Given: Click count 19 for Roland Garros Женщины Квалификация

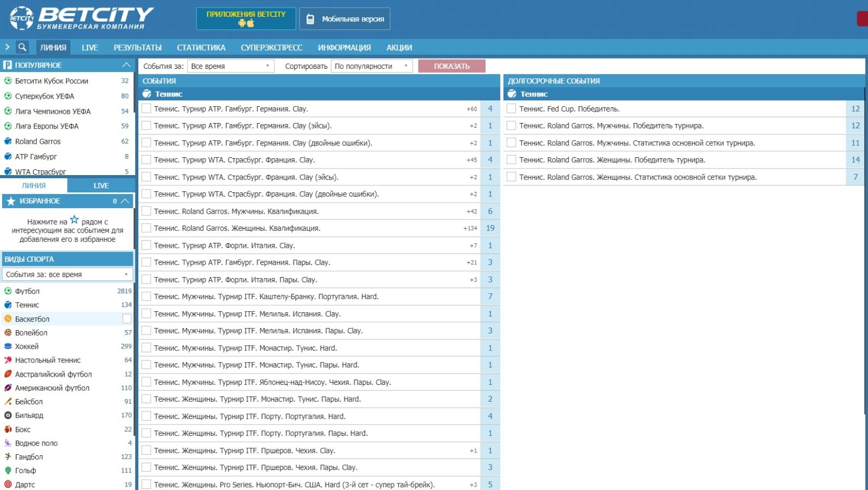Looking at the screenshot, I should [x=490, y=228].
